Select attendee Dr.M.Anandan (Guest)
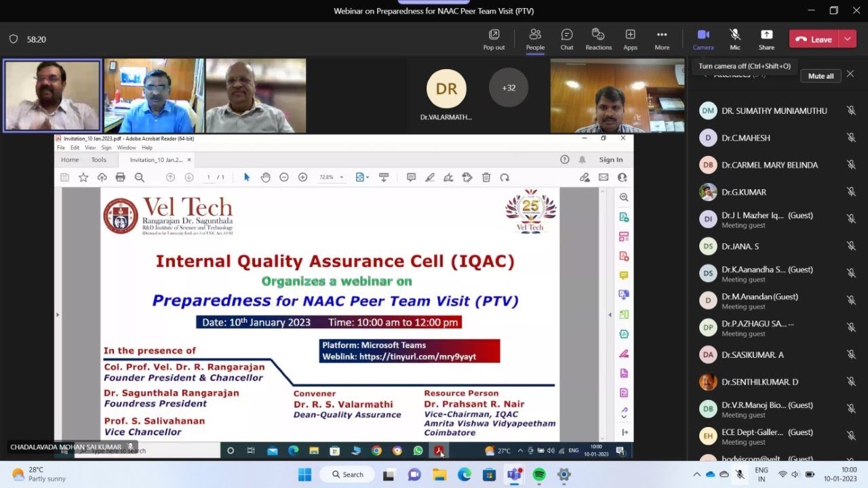868x488 pixels. pyautogui.click(x=778, y=300)
